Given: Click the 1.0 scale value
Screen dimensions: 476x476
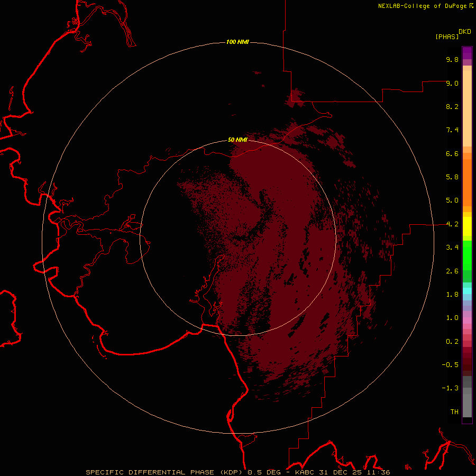Looking at the screenshot, I should click(452, 318).
